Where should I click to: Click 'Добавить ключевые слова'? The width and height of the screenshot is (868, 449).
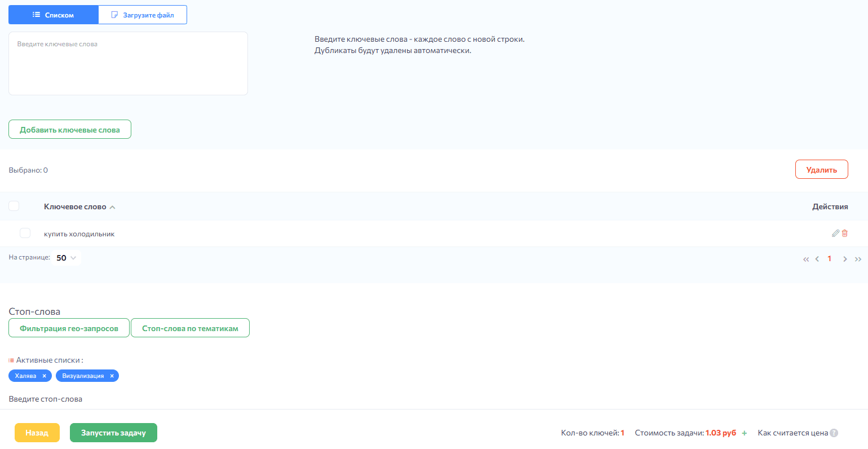pyautogui.click(x=69, y=129)
